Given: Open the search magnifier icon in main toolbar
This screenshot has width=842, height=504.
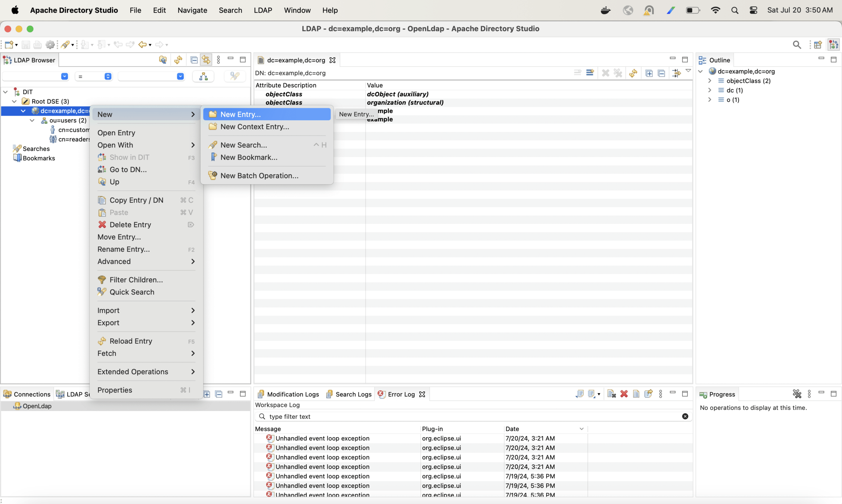Looking at the screenshot, I should (796, 45).
